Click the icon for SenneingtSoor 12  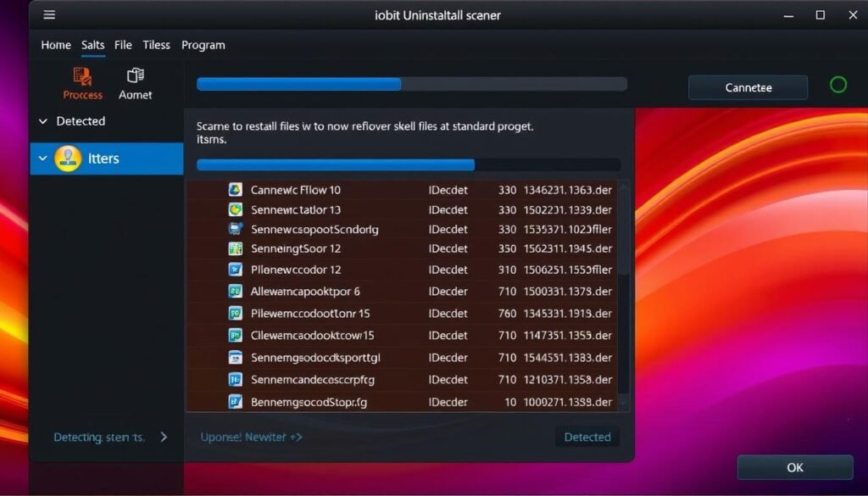click(236, 248)
